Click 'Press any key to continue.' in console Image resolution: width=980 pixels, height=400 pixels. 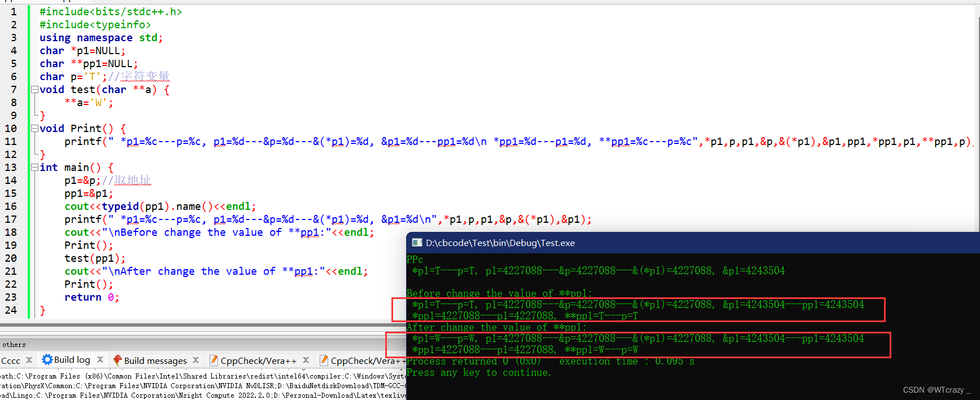click(x=479, y=373)
